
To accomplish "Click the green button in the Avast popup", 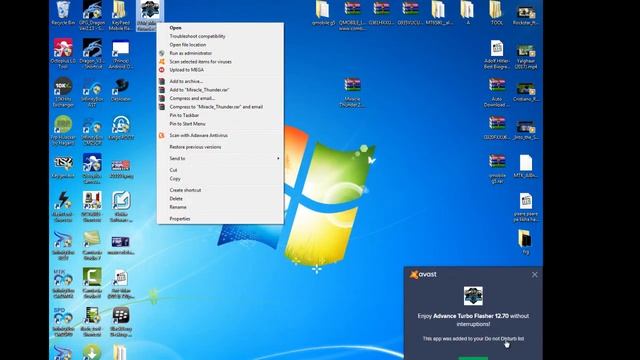I will tap(473, 358).
